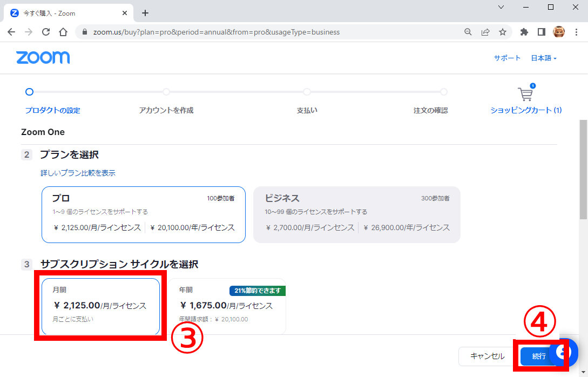Viewport: 588px width, 377px height.
Task: Go to 注文の確認 step
Action: (x=430, y=110)
